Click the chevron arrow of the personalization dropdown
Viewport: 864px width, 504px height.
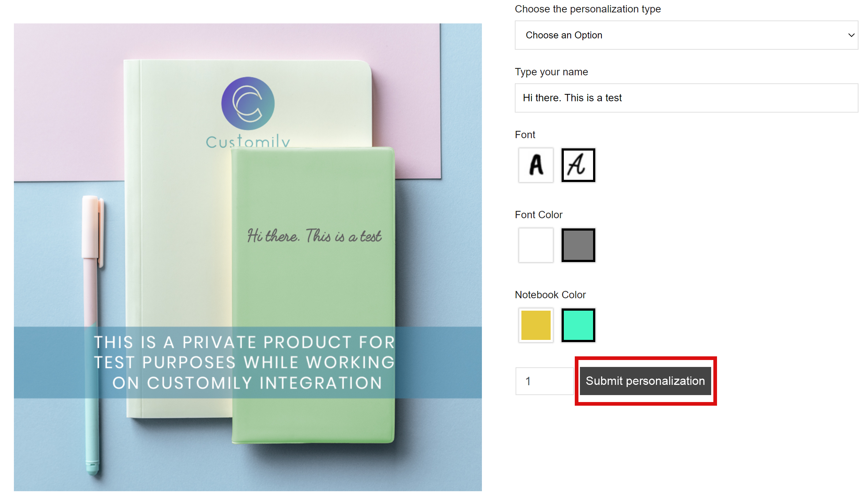coord(851,35)
